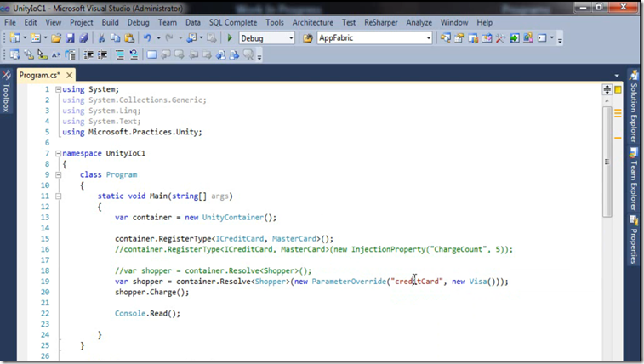644x364 pixels.
Task: Click the Solution Explorer toolbar icon
Action: [x=445, y=38]
